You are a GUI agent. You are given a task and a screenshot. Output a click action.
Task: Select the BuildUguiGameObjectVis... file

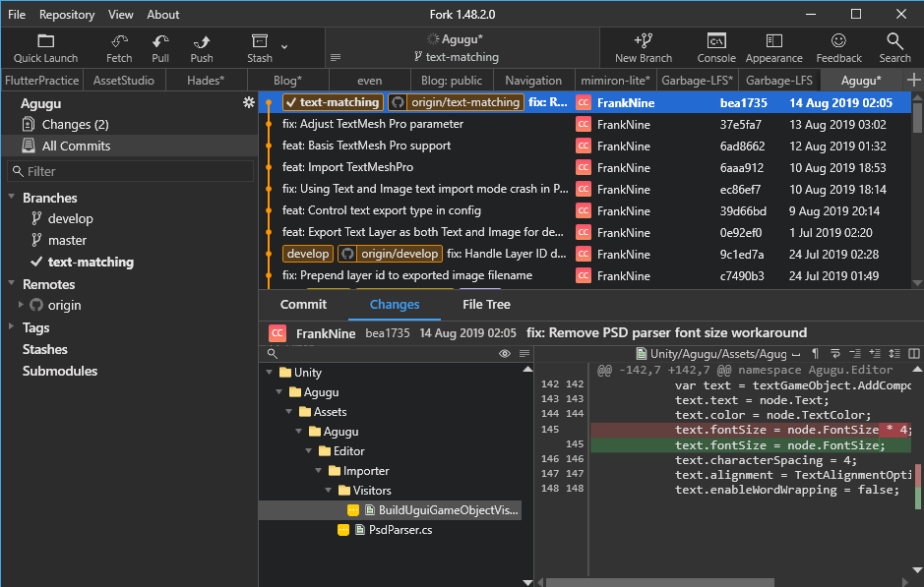click(x=390, y=510)
